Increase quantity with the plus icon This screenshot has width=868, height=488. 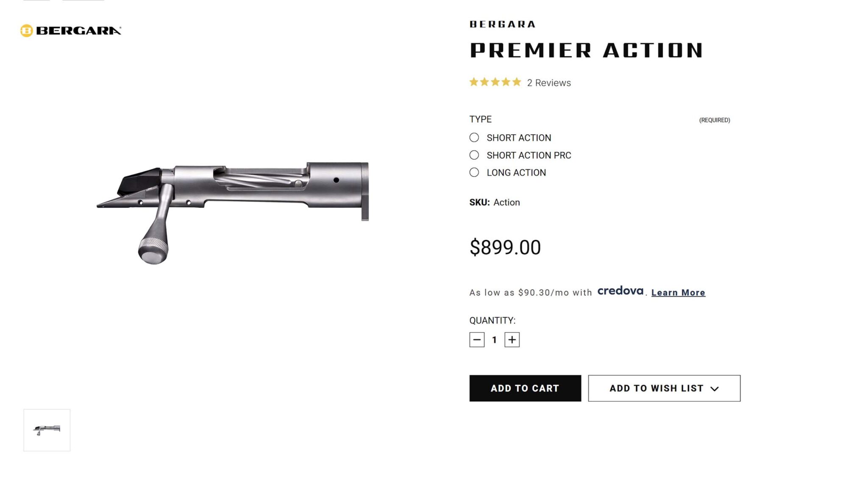512,339
